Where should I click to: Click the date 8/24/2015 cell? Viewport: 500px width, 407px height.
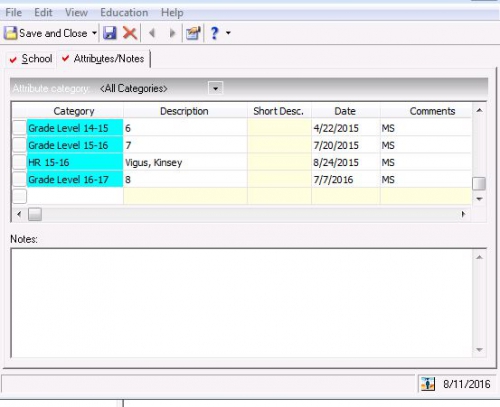click(346, 162)
